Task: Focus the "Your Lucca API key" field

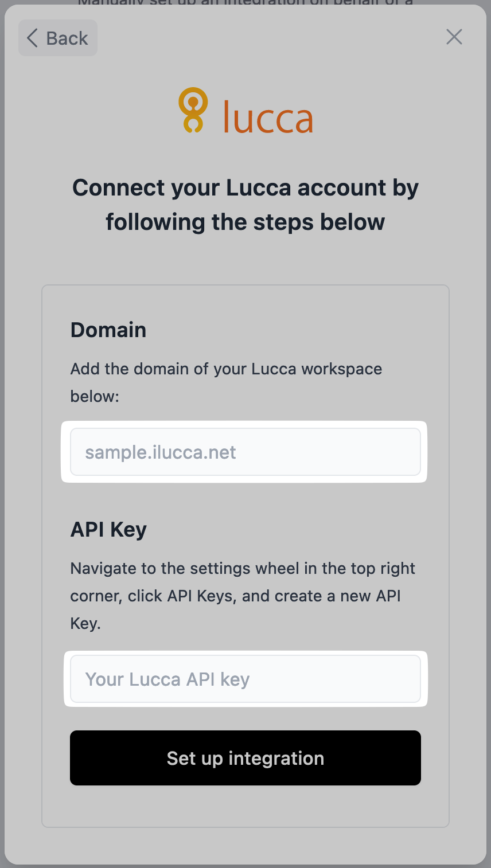Action: tap(246, 679)
